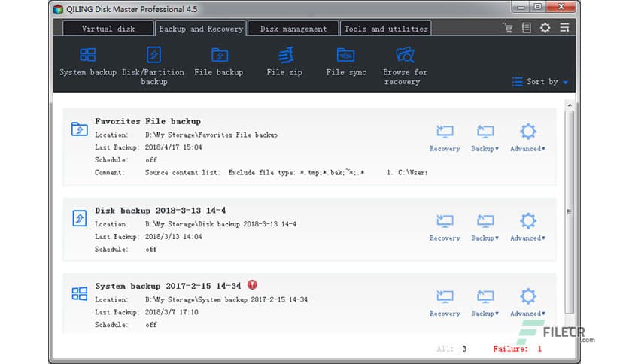This screenshot has height=364, width=629.
Task: Switch to the Virtual disk tab
Action: (x=108, y=29)
